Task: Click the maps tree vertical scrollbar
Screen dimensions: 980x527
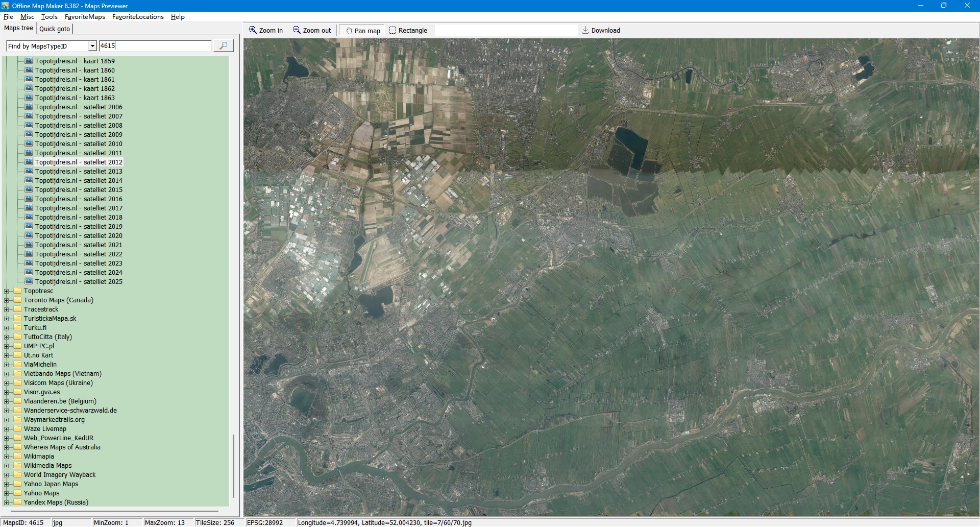Action: tap(234, 465)
